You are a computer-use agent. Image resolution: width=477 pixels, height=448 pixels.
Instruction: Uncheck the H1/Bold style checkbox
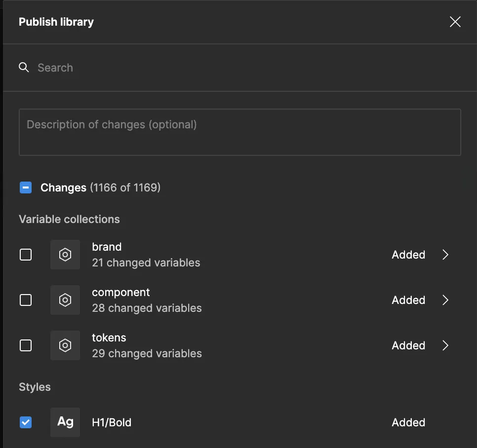tap(26, 422)
